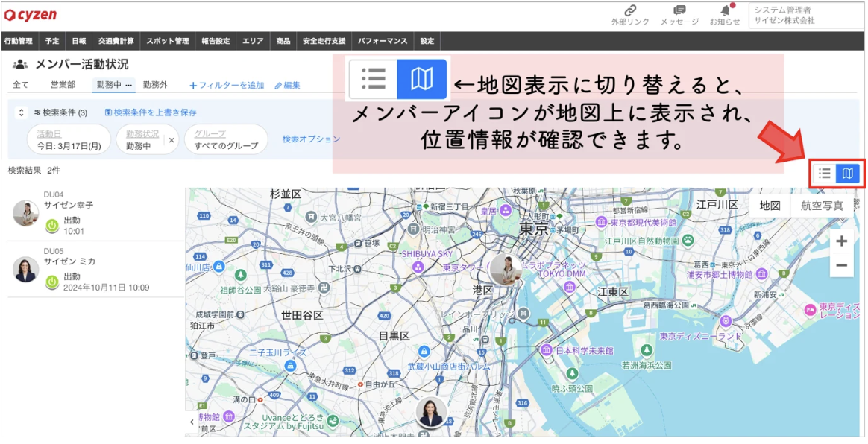Click メンバー活動状況 page heading
The width and height of the screenshot is (868, 444).
tap(82, 65)
